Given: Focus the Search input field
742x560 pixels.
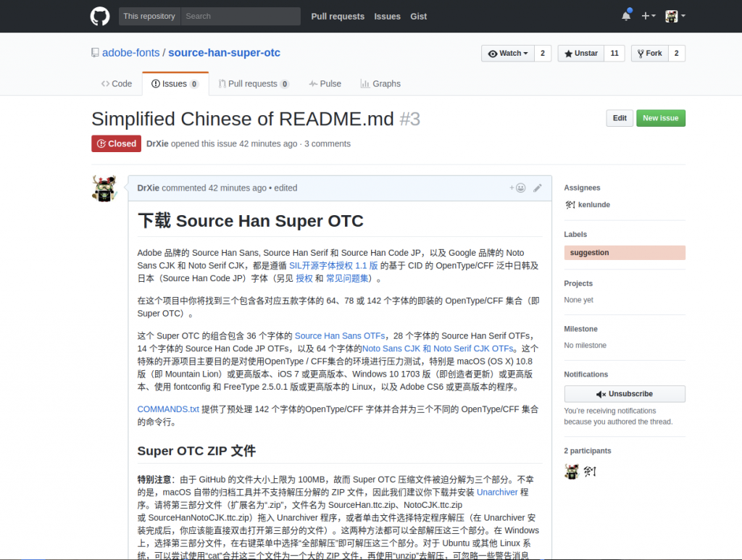Looking at the screenshot, I should click(x=241, y=16).
